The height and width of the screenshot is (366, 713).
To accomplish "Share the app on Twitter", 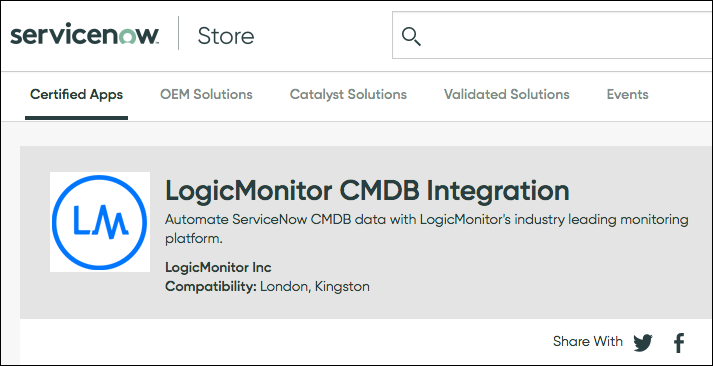I will (x=643, y=342).
